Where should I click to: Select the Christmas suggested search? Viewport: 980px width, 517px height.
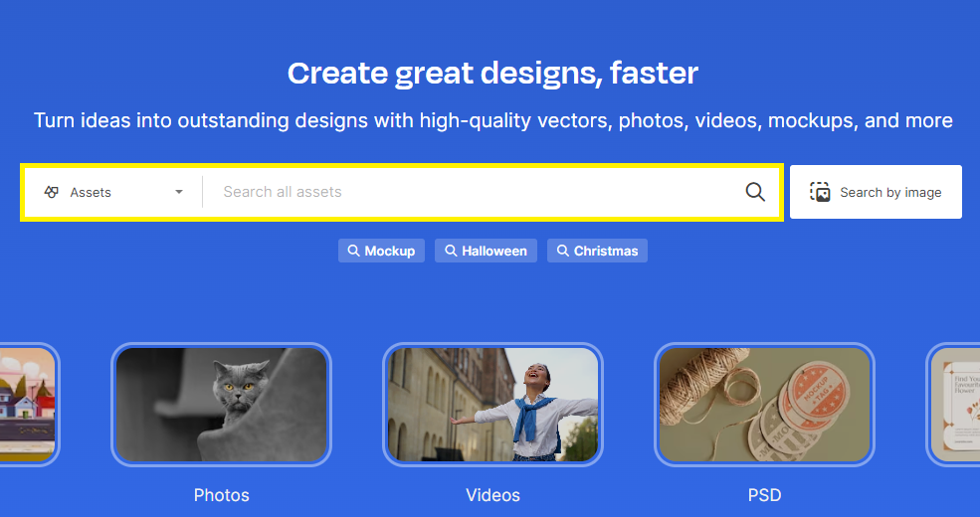(x=598, y=251)
